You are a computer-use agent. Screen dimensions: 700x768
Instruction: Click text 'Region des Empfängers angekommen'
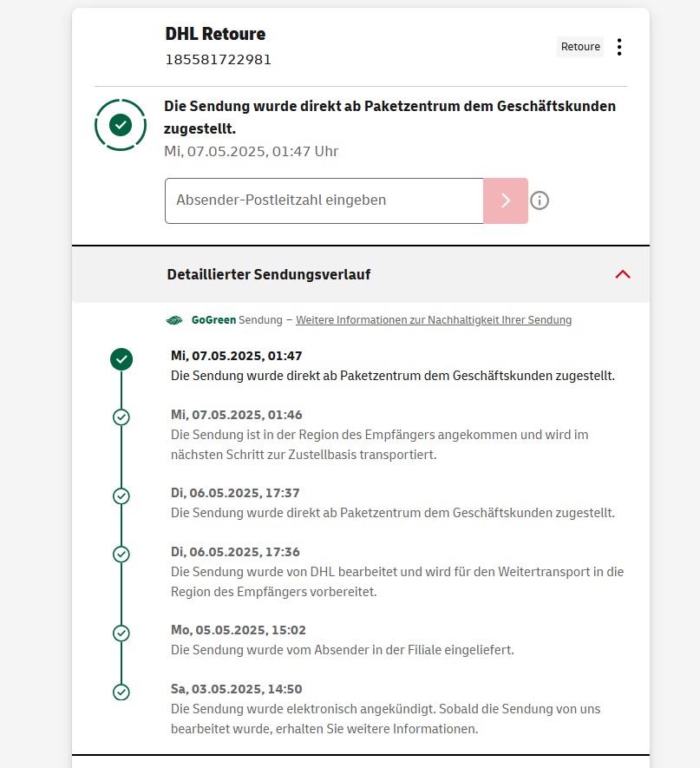tap(408, 435)
